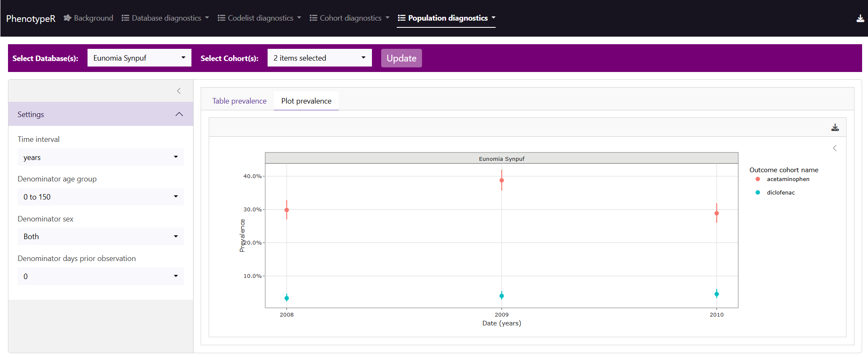Switch to Table prevalence tab
This screenshot has width=868, height=357.
239,101
